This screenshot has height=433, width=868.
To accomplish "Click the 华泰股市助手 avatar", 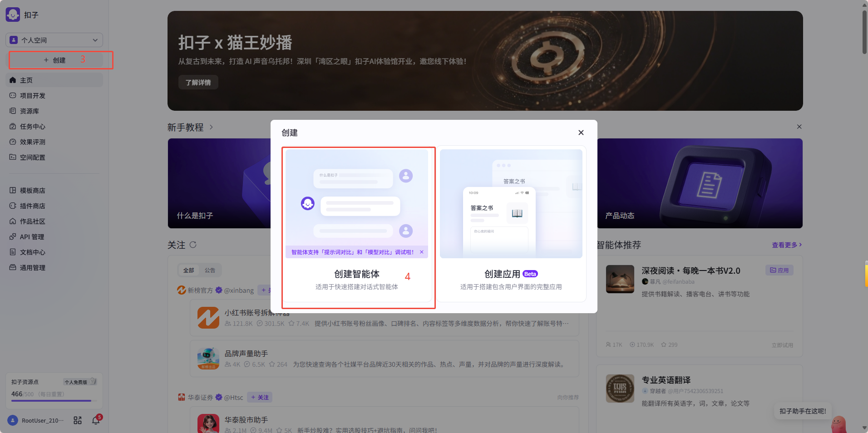I will (208, 423).
